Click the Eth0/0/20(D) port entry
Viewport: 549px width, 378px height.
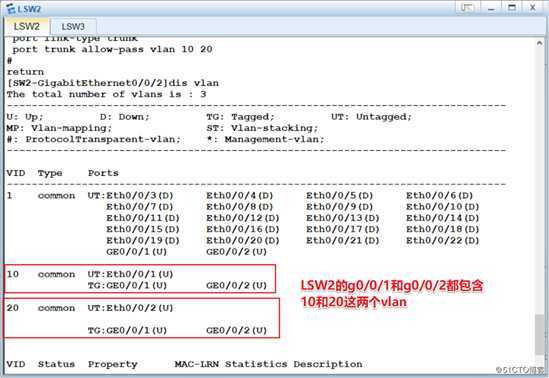(x=243, y=240)
